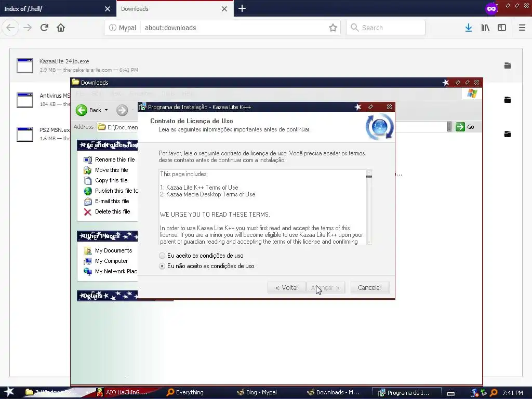The height and width of the screenshot is (399, 532).
Task: Go to the browser home page
Action: tap(61, 28)
